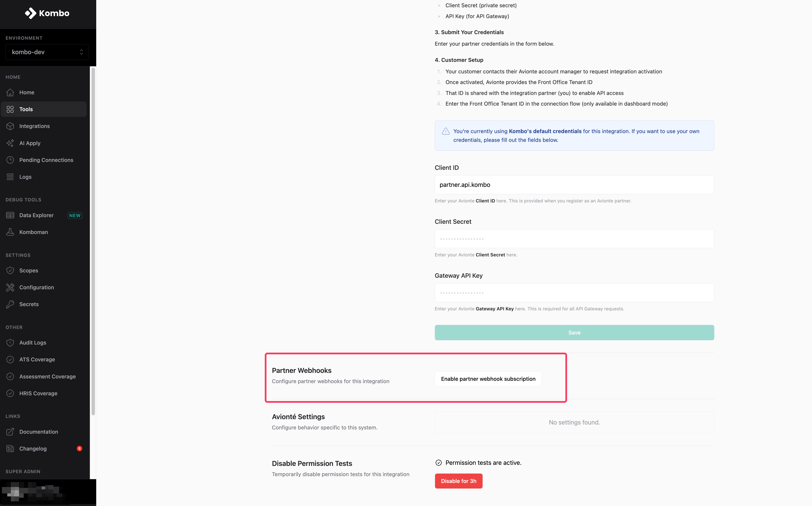Click the Scopes shield icon
The height and width of the screenshot is (506, 812).
click(x=10, y=270)
